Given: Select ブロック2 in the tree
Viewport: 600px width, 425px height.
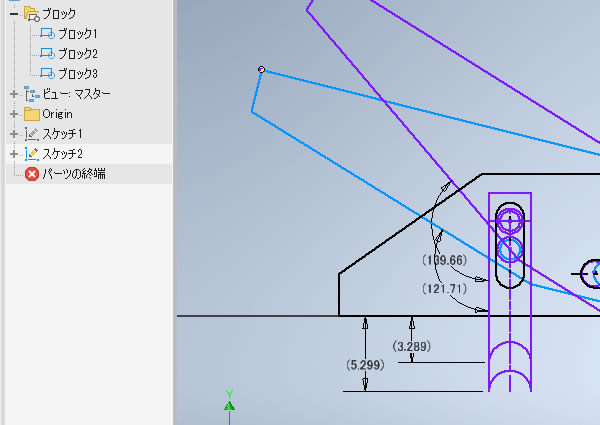Looking at the screenshot, I should pyautogui.click(x=78, y=54).
